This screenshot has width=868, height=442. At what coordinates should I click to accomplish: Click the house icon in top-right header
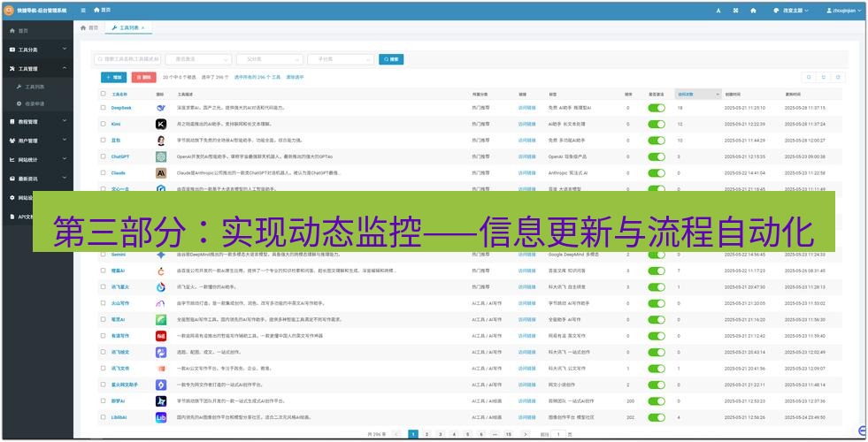point(753,11)
